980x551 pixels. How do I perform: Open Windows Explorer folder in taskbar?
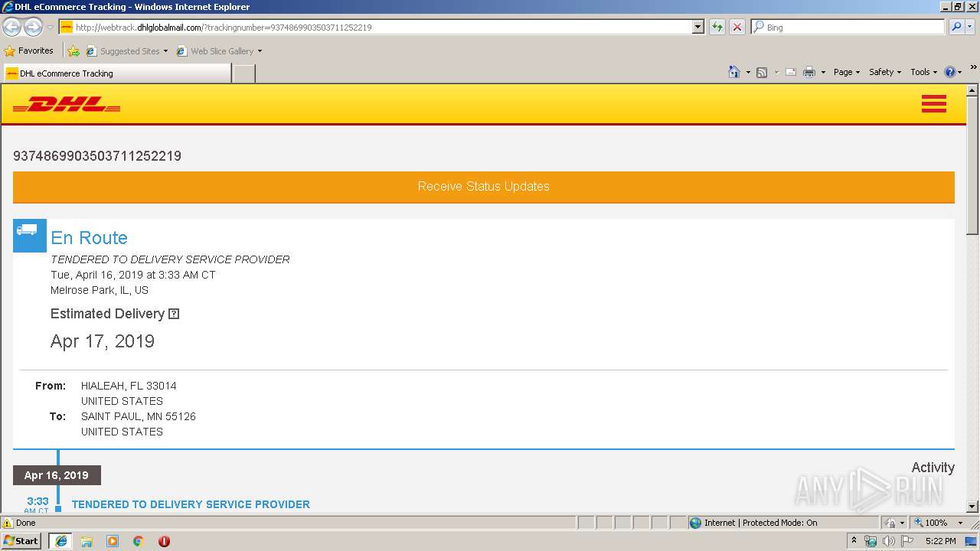tap(87, 541)
